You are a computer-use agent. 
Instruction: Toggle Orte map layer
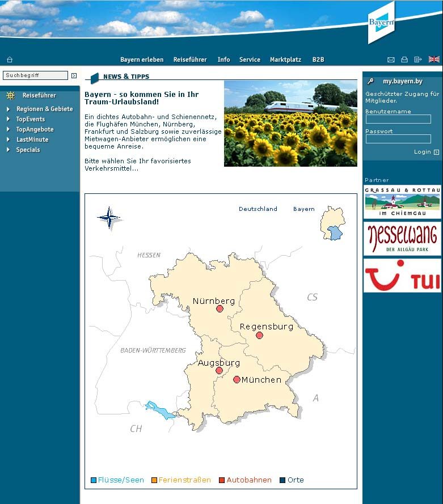coord(282,480)
